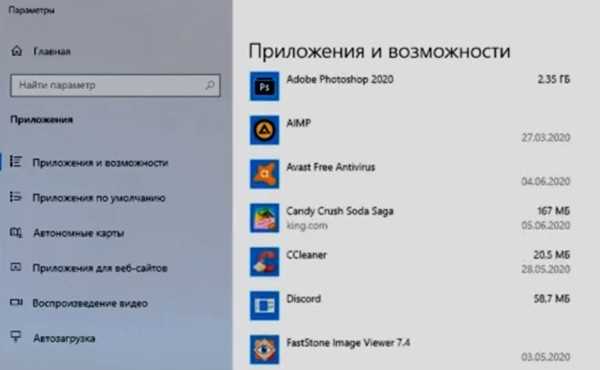Click the Автозагрузка icon
The image size is (600, 370).
(x=16, y=337)
